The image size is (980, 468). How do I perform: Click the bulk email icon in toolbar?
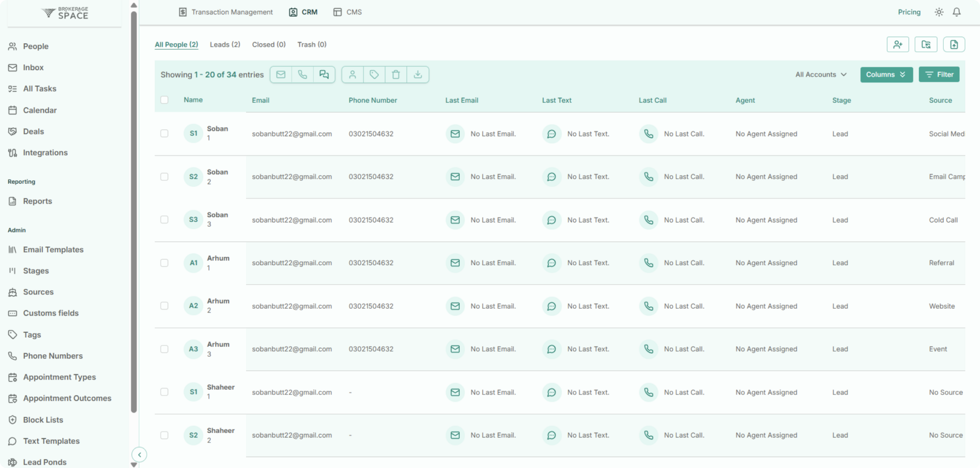click(x=281, y=74)
